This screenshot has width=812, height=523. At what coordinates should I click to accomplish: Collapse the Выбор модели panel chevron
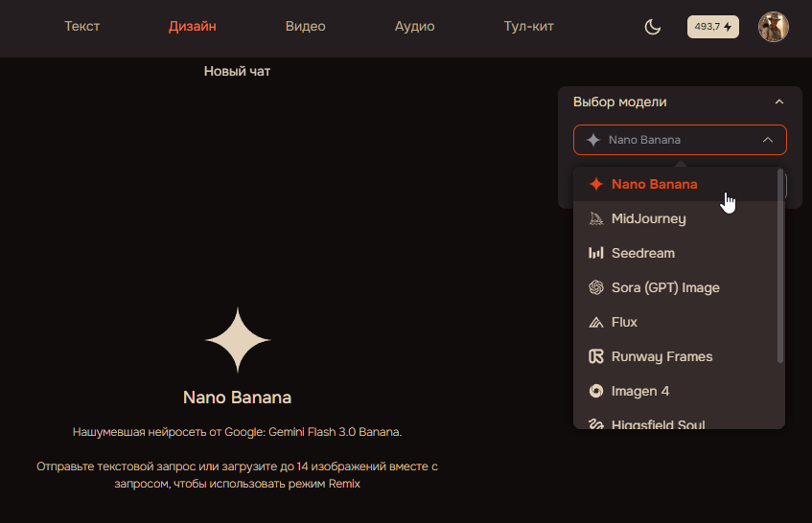tap(778, 102)
